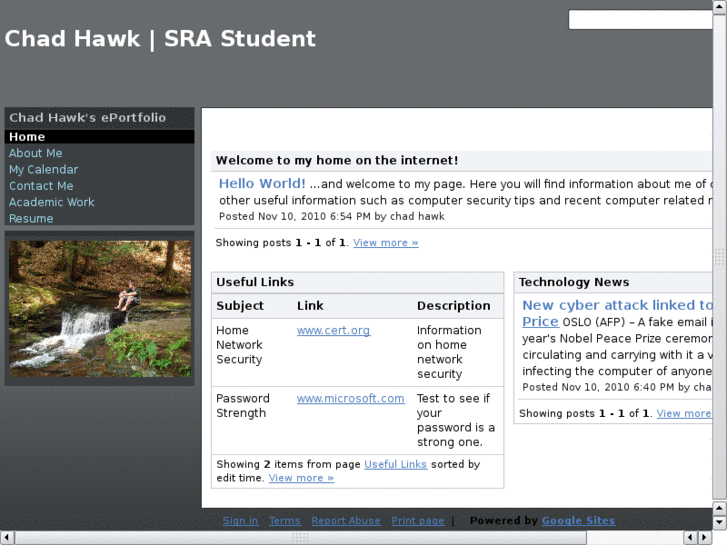Image resolution: width=727 pixels, height=545 pixels.
Task: Click View more under Technology News
Action: pos(684,413)
